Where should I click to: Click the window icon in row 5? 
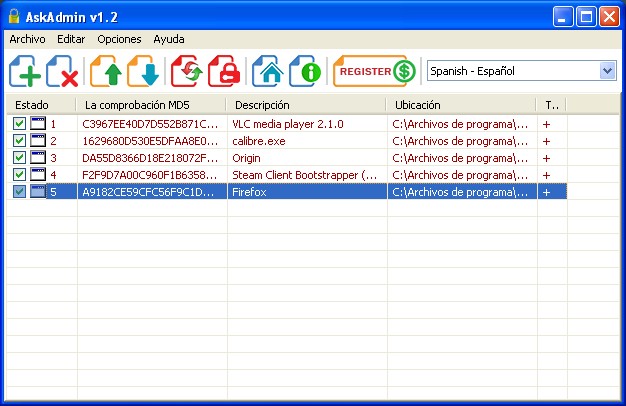pos(38,191)
